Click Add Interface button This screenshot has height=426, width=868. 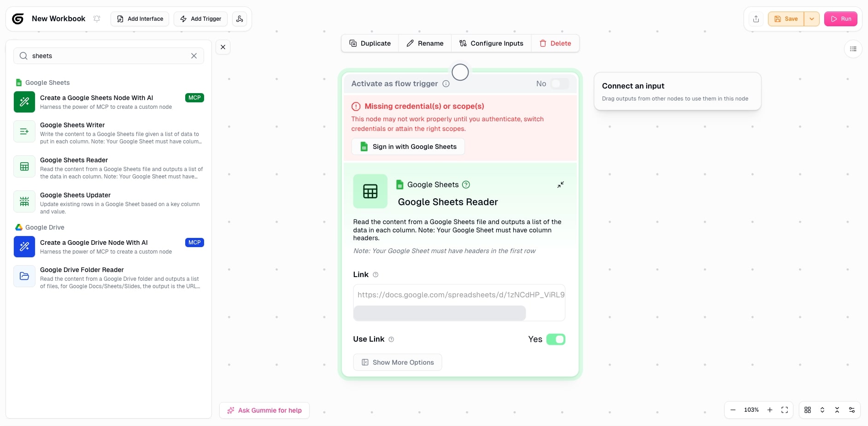click(140, 19)
